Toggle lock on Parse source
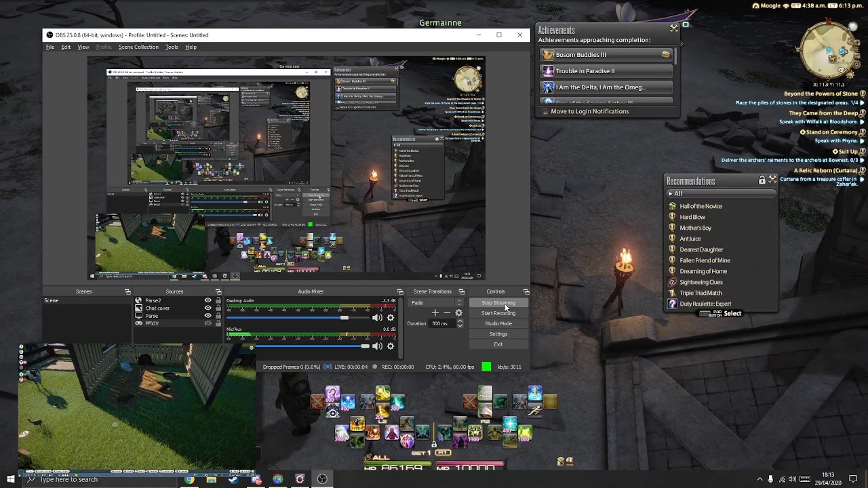Screen dimensions: 868x488 tap(218, 316)
